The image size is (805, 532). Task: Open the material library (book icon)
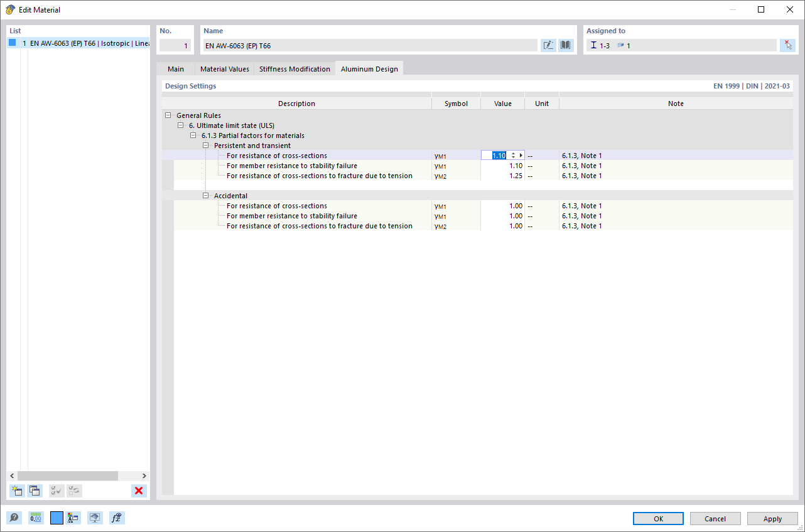point(565,45)
